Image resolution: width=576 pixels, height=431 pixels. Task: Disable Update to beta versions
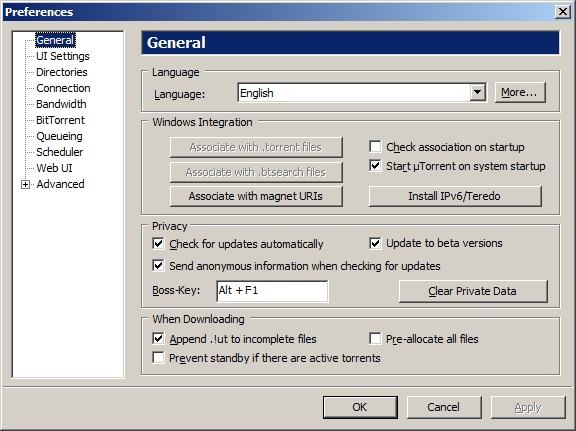tap(375, 243)
